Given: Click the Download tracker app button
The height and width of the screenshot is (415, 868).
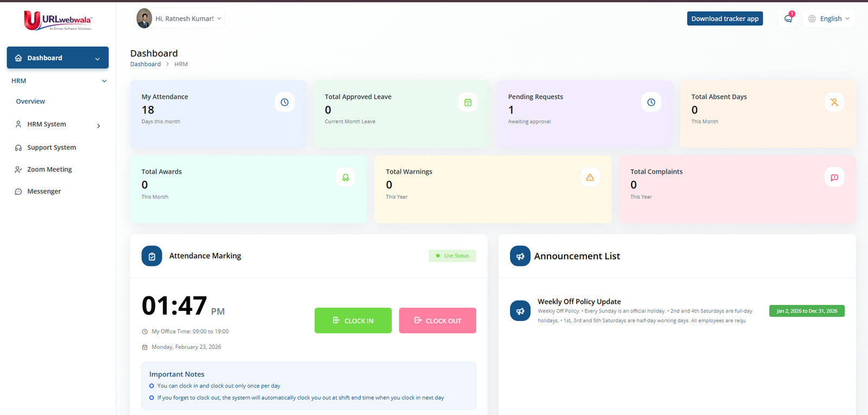Looking at the screenshot, I should (x=725, y=18).
